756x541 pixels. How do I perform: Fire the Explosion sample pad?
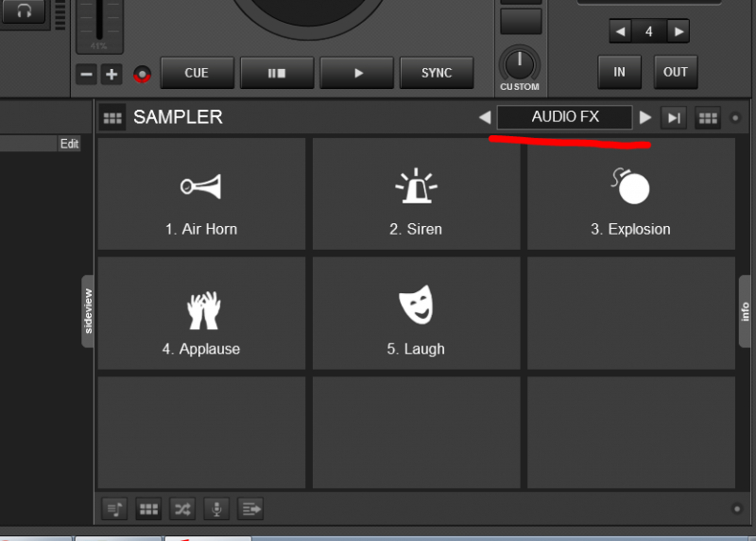click(630, 196)
